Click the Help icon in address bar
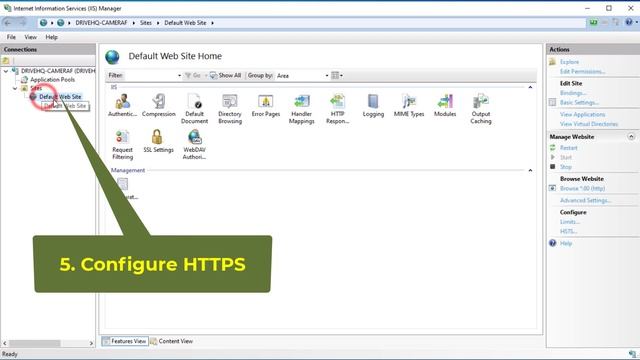The width and height of the screenshot is (640, 360). coord(629,22)
